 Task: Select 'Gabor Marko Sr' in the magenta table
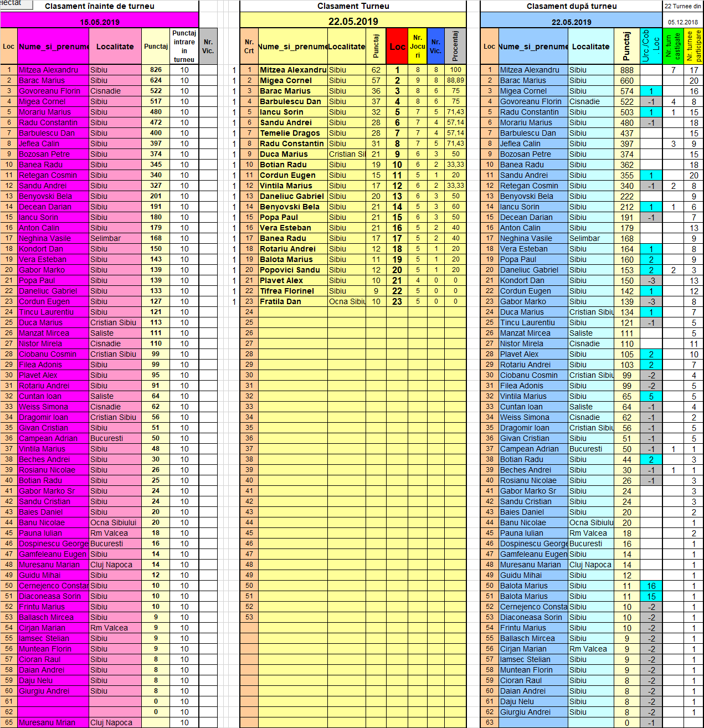[53, 491]
